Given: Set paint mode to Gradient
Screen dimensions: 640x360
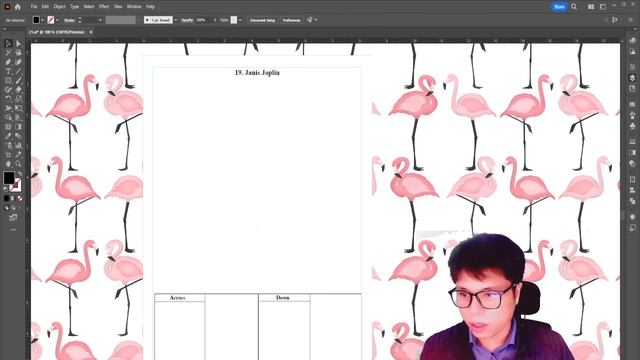Looking at the screenshot, I should coord(13,198).
